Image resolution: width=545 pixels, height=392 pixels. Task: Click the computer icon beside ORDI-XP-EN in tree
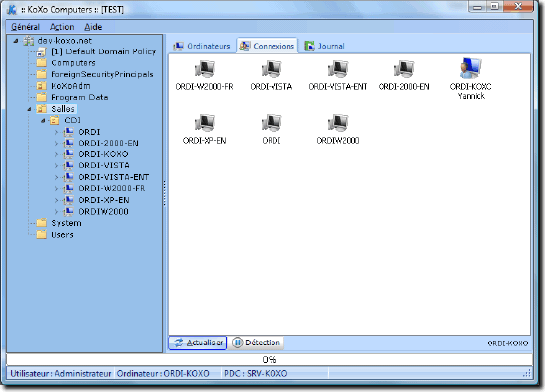click(x=69, y=200)
